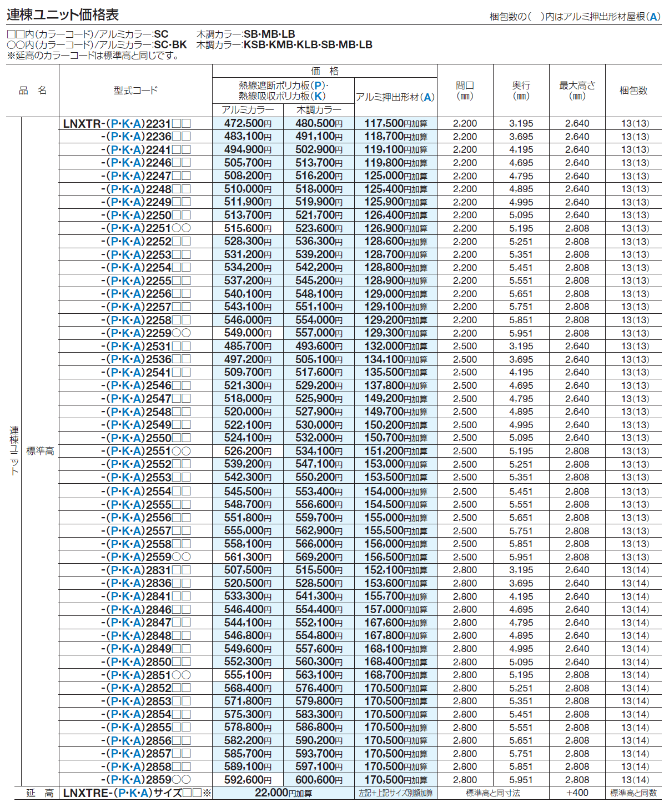The width and height of the screenshot is (669, 812).
Task: Select the 最大高さ(mm) column header
Action: pyautogui.click(x=577, y=91)
